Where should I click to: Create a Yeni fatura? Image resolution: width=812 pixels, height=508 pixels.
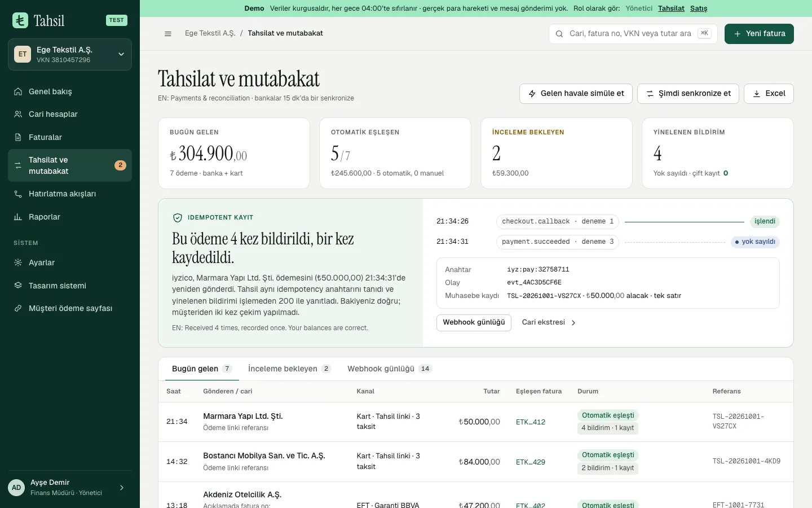[759, 34]
